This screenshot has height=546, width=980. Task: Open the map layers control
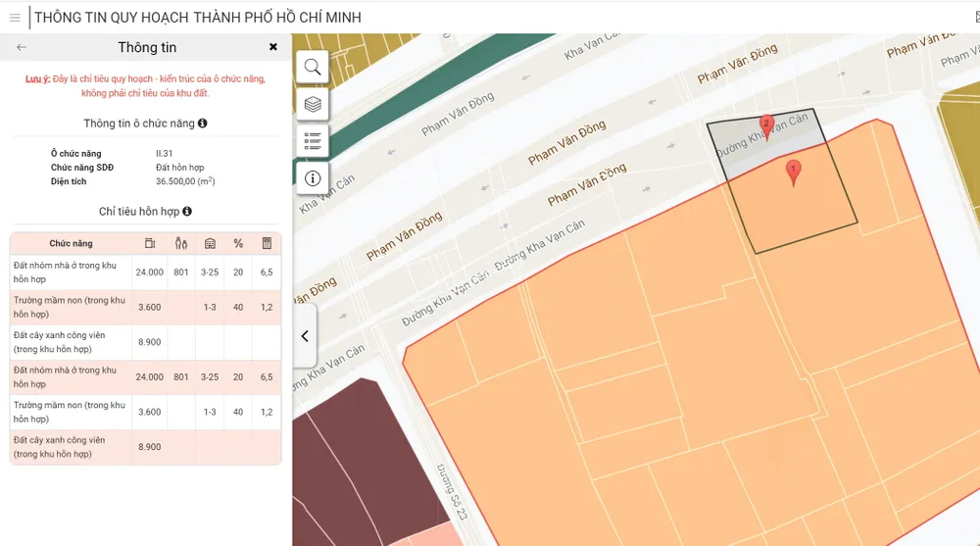tap(313, 104)
